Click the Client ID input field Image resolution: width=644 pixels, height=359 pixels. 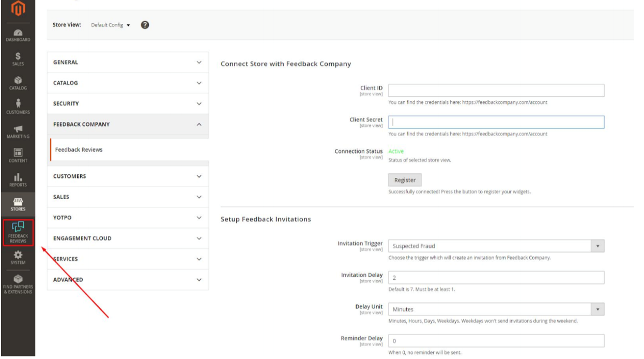tap(496, 91)
